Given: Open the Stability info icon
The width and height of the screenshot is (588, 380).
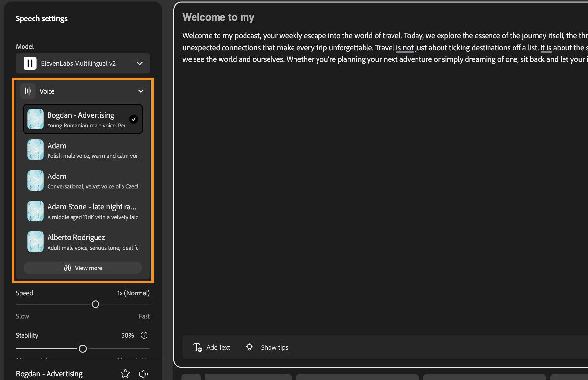Looking at the screenshot, I should [x=143, y=335].
